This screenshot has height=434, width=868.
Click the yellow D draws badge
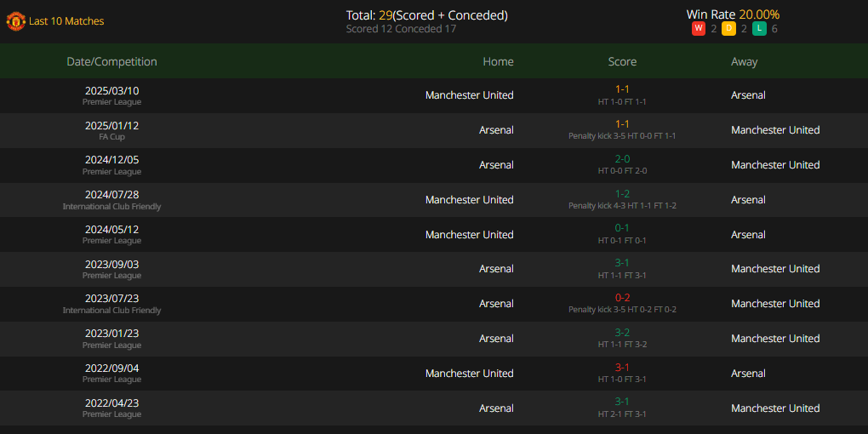[x=728, y=29]
